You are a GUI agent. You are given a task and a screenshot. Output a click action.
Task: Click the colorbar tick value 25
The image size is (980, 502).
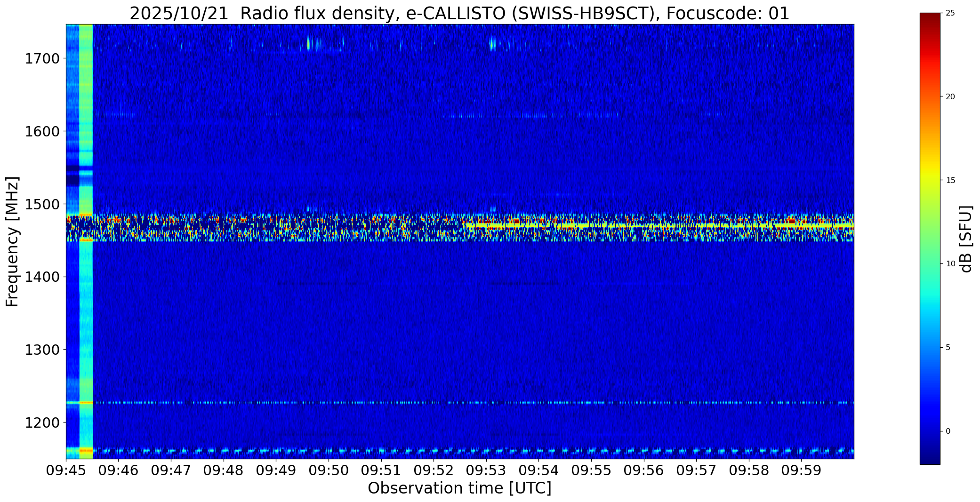tap(950, 13)
